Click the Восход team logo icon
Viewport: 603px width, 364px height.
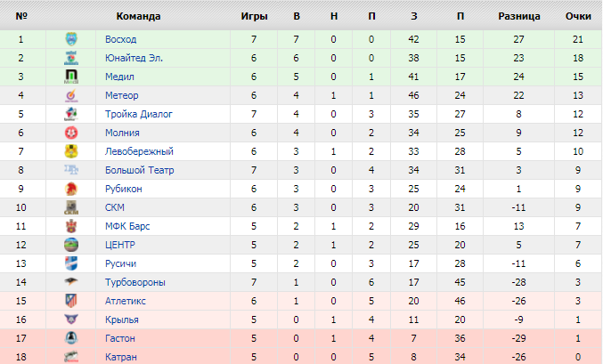coord(72,39)
